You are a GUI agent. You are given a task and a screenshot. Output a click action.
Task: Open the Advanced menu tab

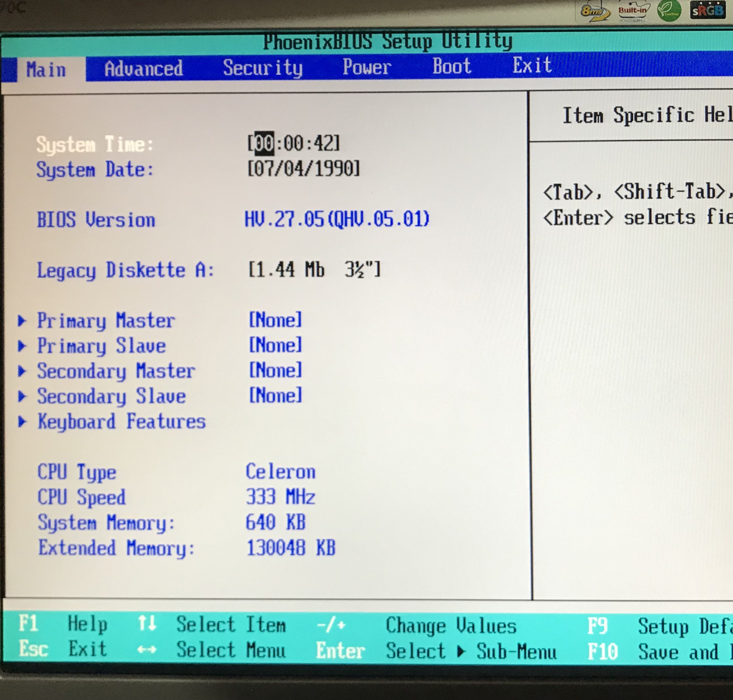pyautogui.click(x=144, y=69)
